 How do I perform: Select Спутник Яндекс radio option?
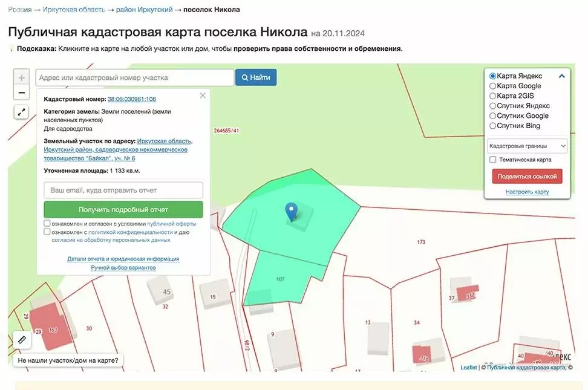click(493, 106)
